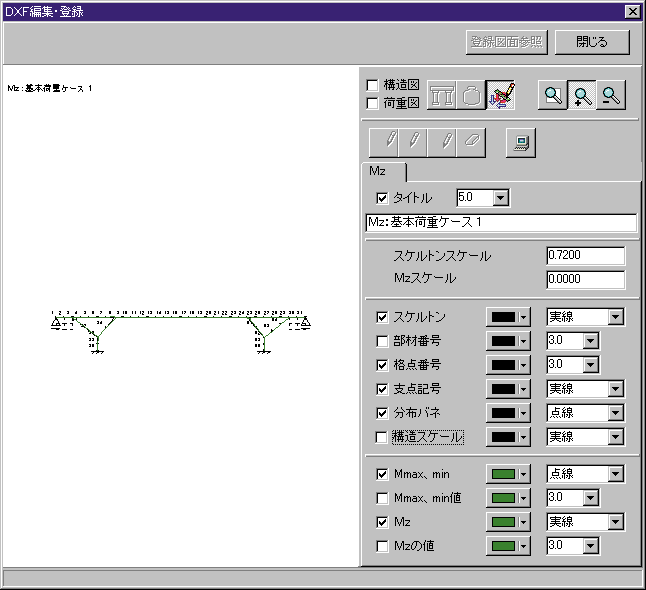This screenshot has width=646, height=590.
Task: Click the structure frame diagram icon
Action: coord(443,95)
